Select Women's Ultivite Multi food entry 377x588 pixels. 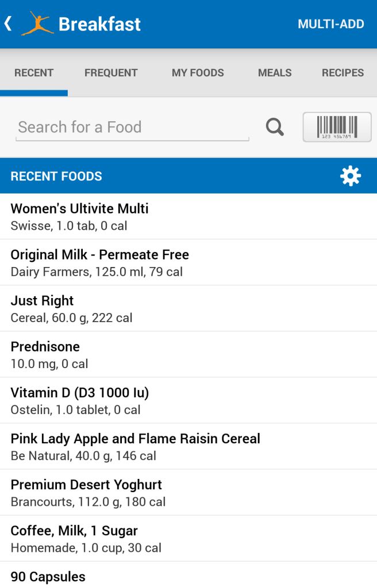pos(188,216)
